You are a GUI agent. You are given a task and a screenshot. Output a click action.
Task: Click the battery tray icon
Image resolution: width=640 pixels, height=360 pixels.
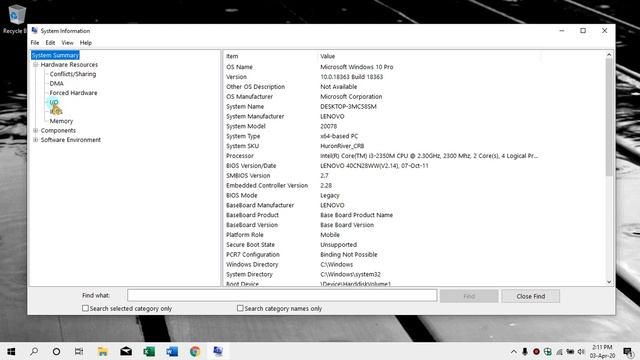570,352
